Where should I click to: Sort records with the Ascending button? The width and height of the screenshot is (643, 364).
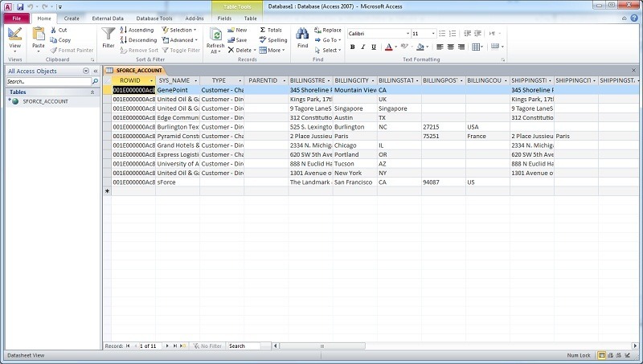[x=138, y=30]
